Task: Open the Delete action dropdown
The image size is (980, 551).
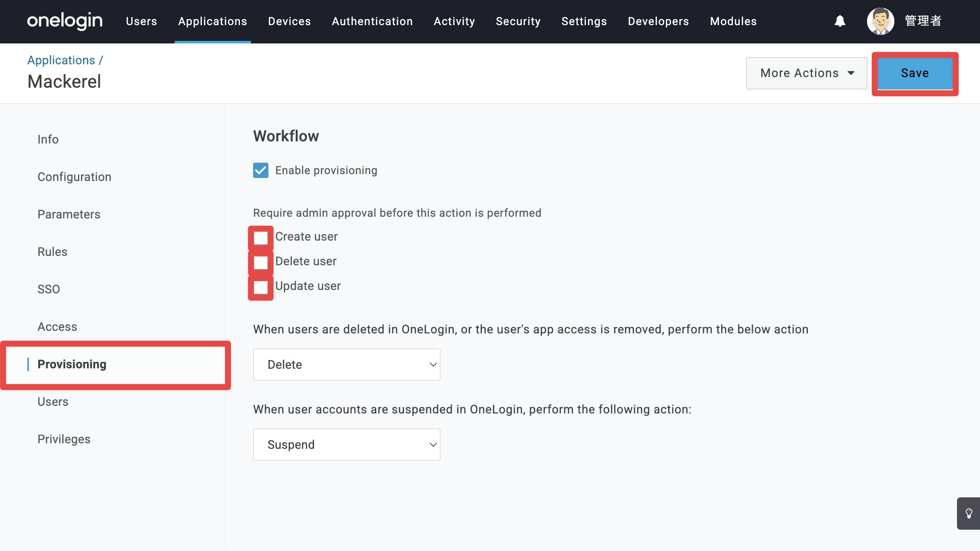Action: coord(347,364)
